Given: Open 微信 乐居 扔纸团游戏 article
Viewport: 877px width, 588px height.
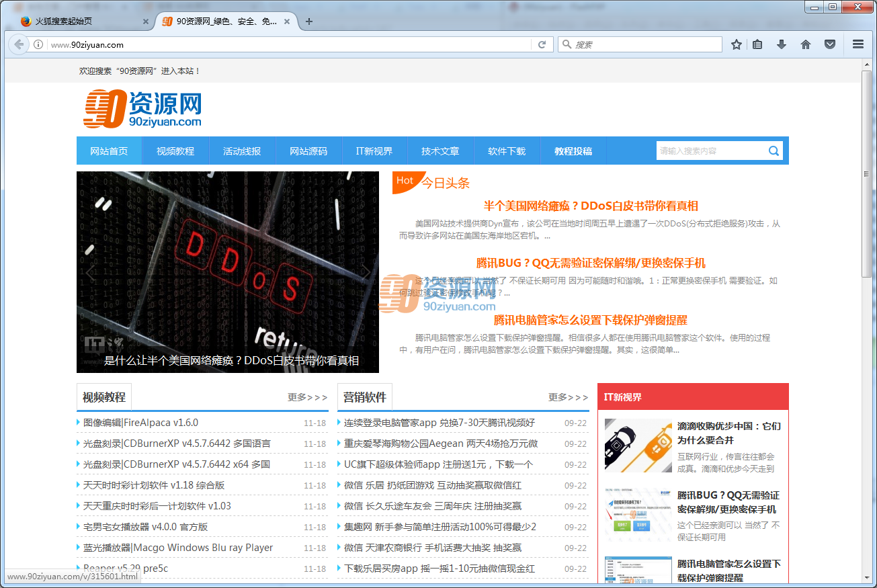Looking at the screenshot, I should click(433, 485).
